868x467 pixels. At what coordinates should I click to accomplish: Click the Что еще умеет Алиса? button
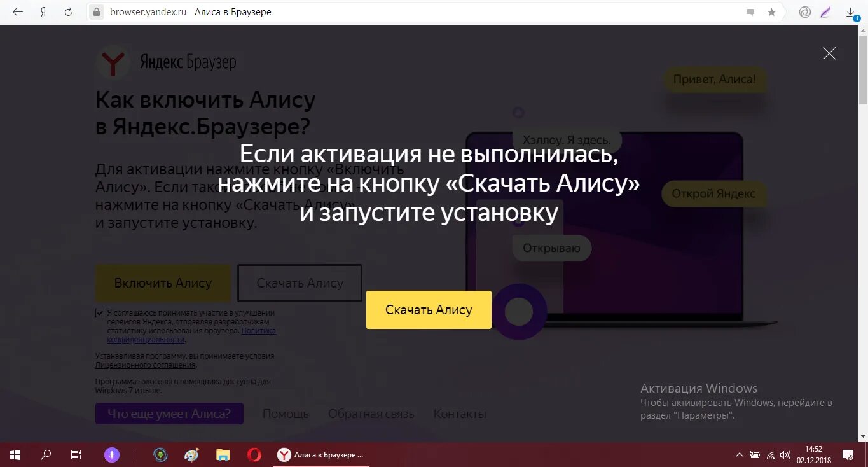click(x=169, y=414)
